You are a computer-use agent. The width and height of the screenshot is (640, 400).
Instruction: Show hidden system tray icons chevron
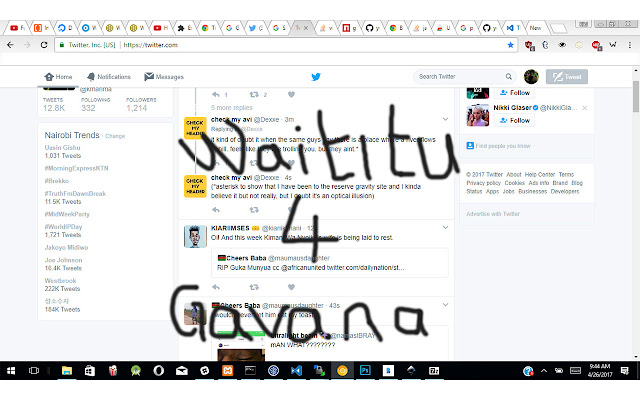click(x=544, y=371)
